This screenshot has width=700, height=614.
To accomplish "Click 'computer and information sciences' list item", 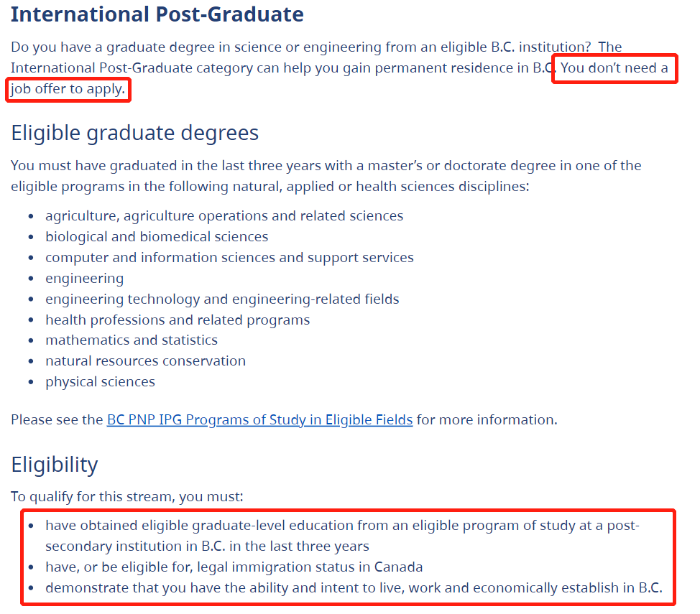I will click(x=229, y=258).
